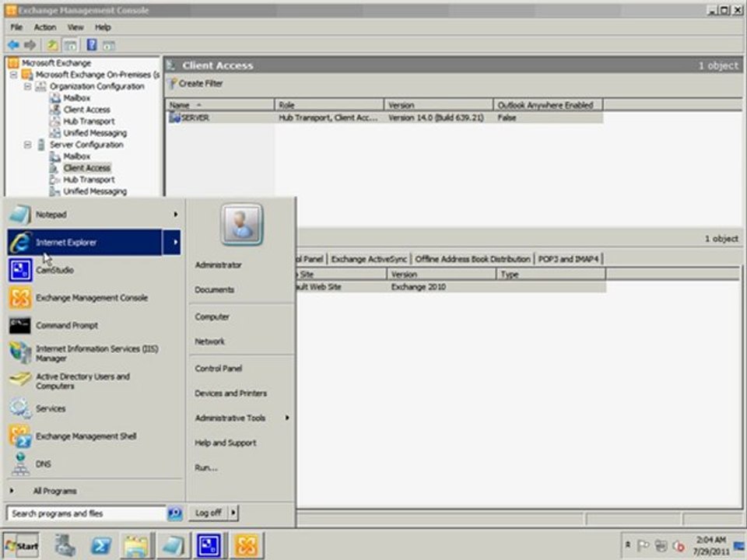This screenshot has width=747, height=560.
Task: Select Client Access under Organization Configuration
Action: (86, 110)
